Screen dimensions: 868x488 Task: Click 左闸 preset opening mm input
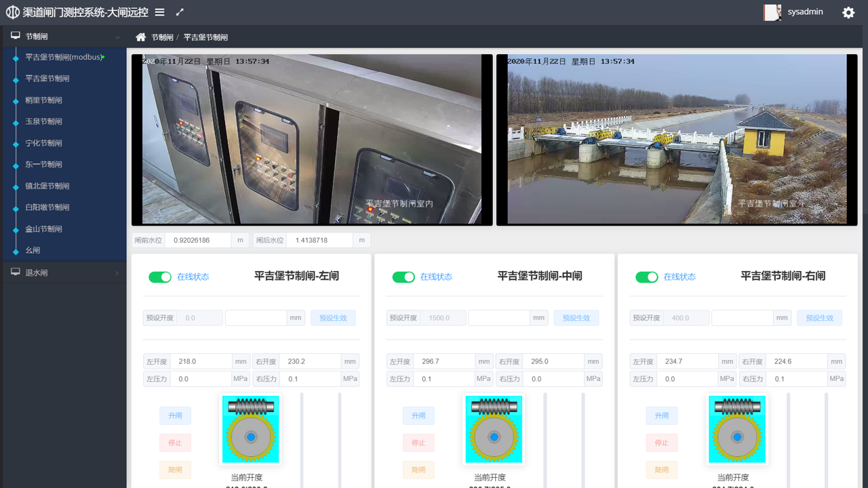[x=256, y=318]
